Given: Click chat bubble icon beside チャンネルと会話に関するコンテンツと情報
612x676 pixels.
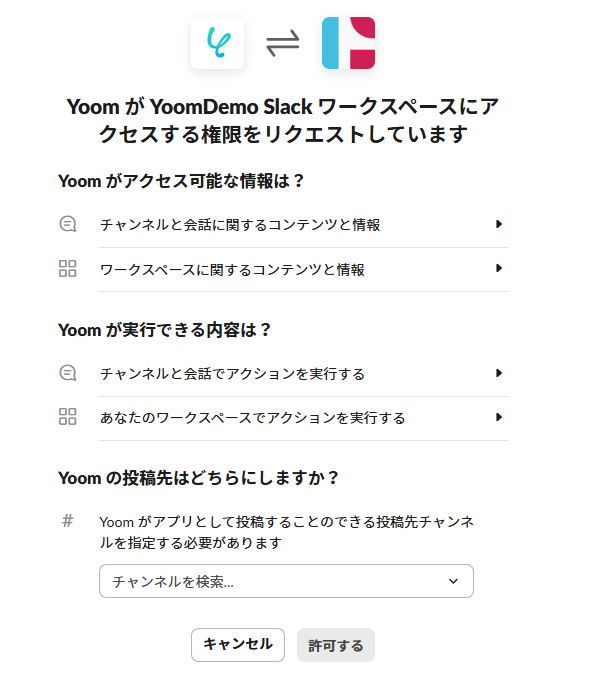Looking at the screenshot, I should pos(68,225).
